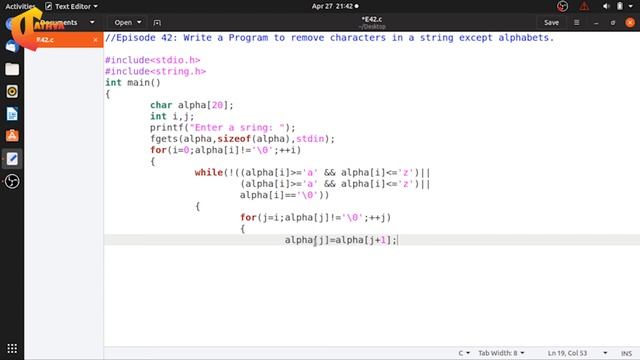
Task: Open the Ln 19, Col 53 position dropdown
Action: tap(577, 353)
